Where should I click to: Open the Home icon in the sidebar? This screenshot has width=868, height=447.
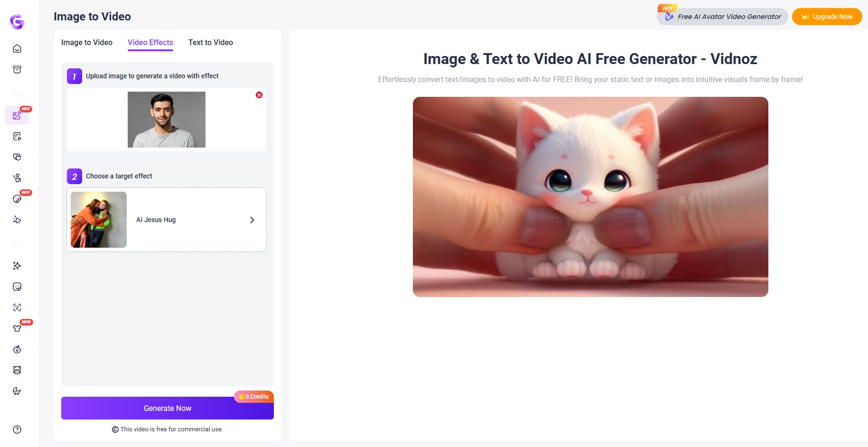(x=17, y=48)
